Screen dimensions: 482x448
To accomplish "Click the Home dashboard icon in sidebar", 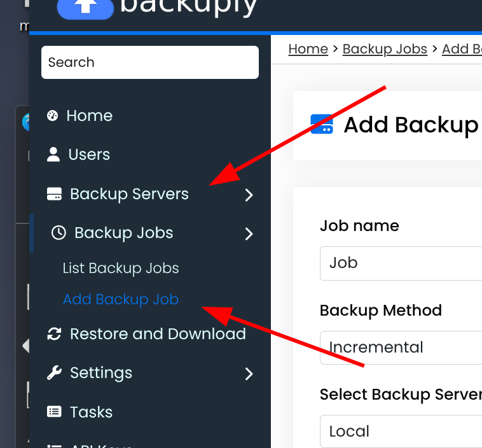I will [x=53, y=116].
